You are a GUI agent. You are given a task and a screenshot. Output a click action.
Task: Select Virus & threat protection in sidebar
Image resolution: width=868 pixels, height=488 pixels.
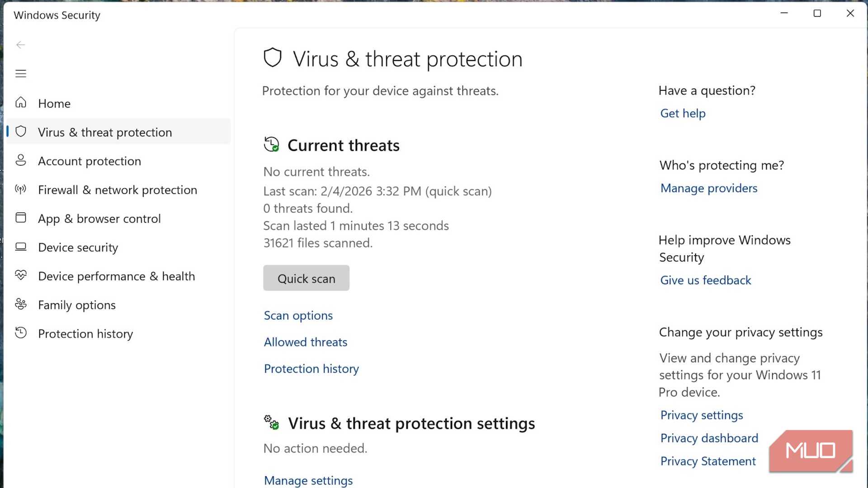pyautogui.click(x=105, y=132)
